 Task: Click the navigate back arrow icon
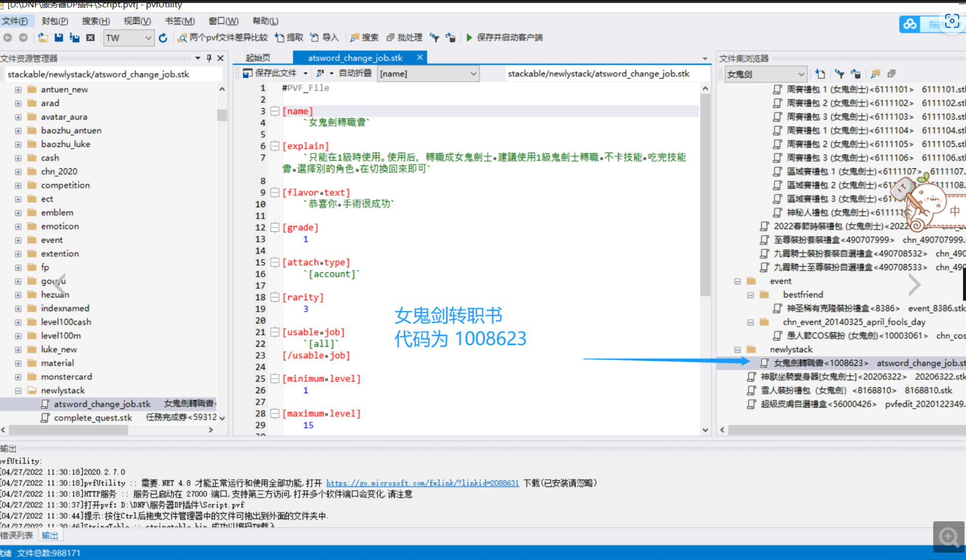pyautogui.click(x=7, y=37)
